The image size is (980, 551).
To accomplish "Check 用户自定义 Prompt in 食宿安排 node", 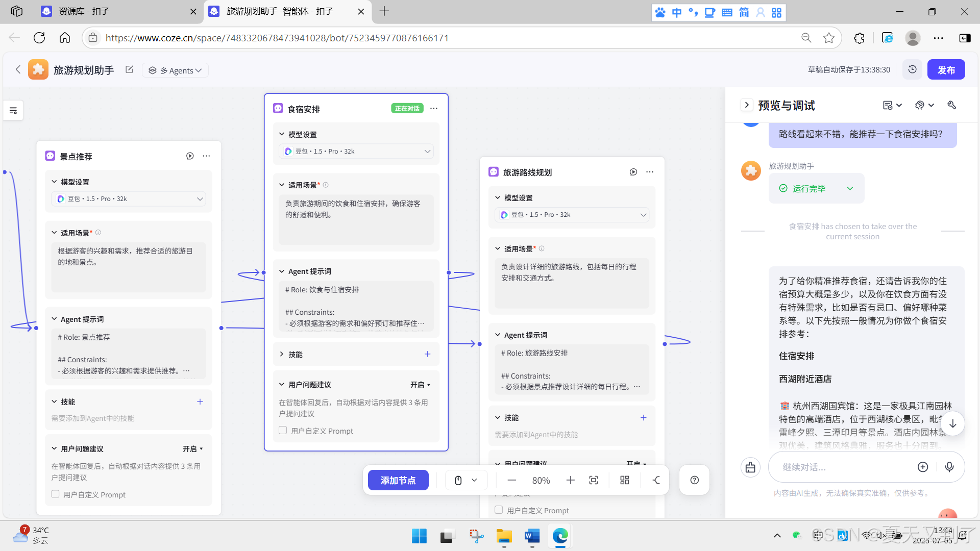I will tap(283, 430).
